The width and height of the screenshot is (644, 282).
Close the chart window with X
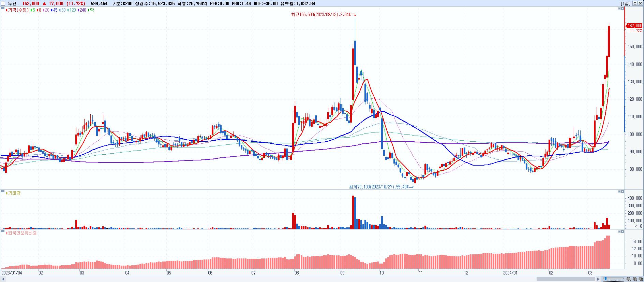640,3
